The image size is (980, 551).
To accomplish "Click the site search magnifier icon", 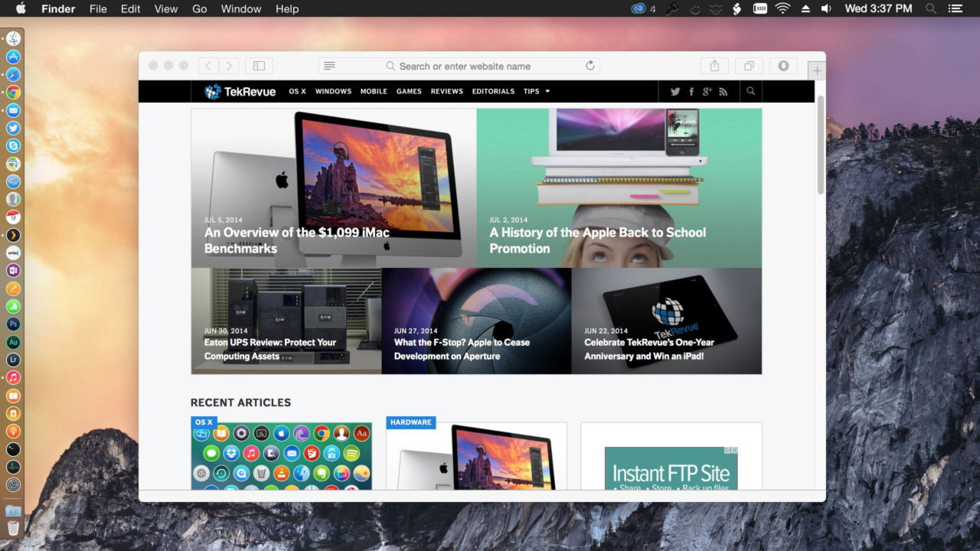I will point(750,91).
